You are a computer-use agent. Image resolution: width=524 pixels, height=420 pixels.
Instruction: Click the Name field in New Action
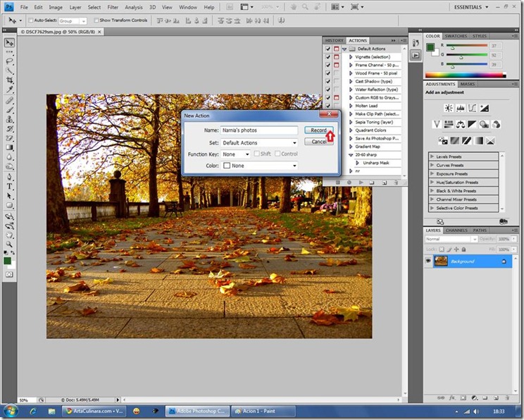click(x=259, y=130)
